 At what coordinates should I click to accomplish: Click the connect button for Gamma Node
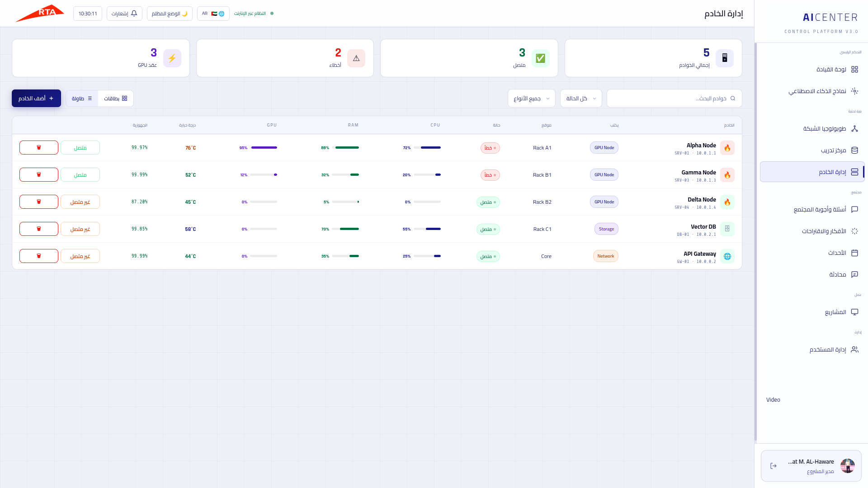[80, 175]
